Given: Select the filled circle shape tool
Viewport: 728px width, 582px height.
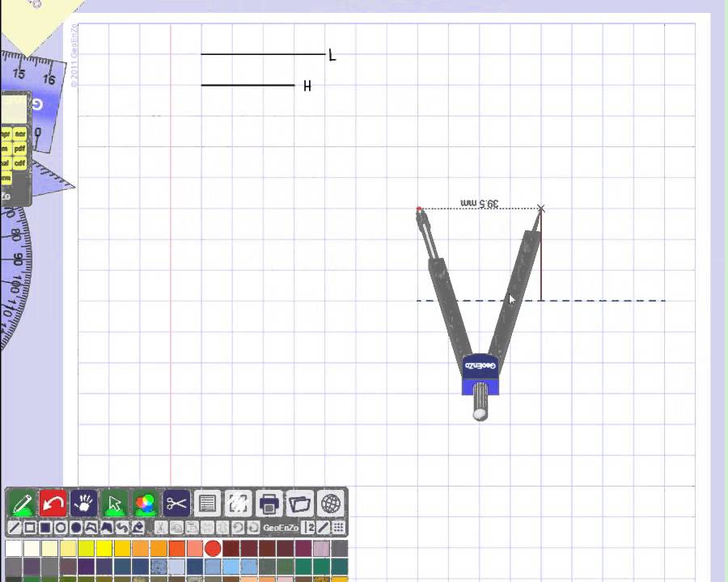Looking at the screenshot, I should [76, 528].
